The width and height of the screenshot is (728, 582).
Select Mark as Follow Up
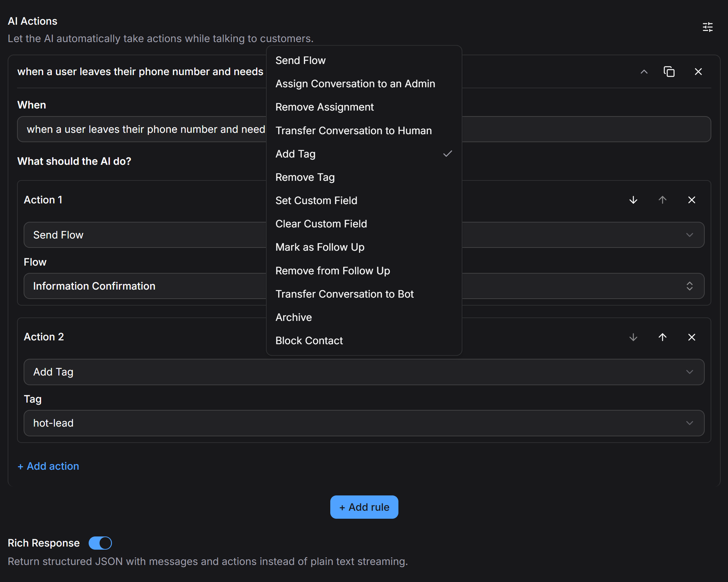364,247
